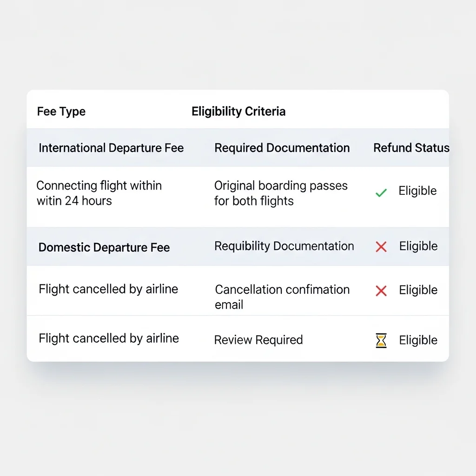Image resolution: width=476 pixels, height=476 pixels.
Task: Click red X icon in Domestic Departure Fee row
Action: pos(381,247)
